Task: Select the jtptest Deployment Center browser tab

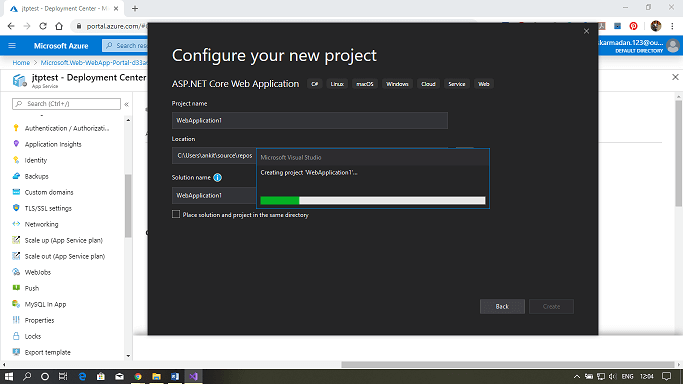Action: (x=64, y=8)
